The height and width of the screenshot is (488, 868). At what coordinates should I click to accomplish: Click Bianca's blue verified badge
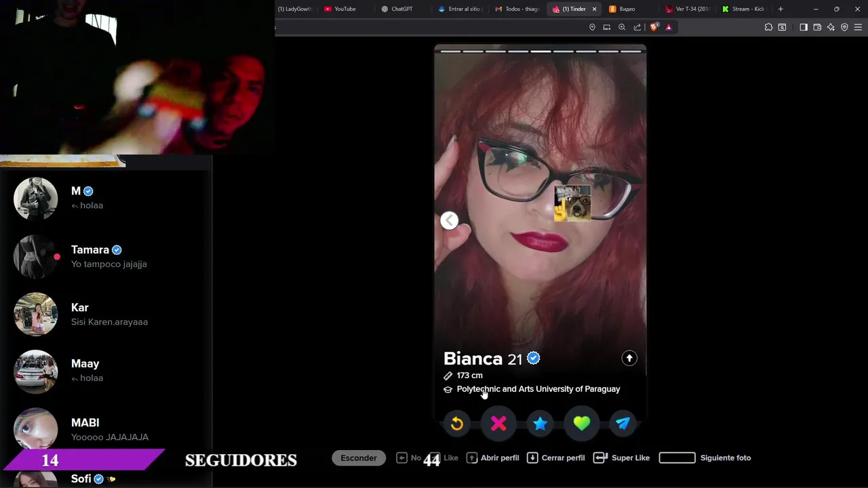(x=534, y=358)
